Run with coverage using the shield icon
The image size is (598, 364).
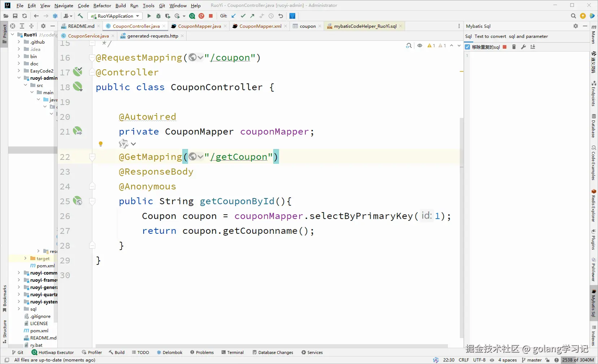[x=168, y=16]
